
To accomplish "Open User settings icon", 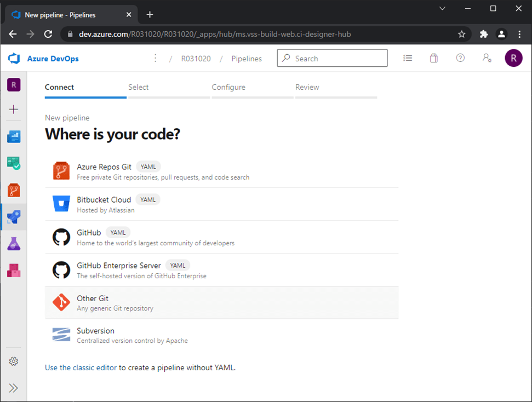I will (x=487, y=58).
